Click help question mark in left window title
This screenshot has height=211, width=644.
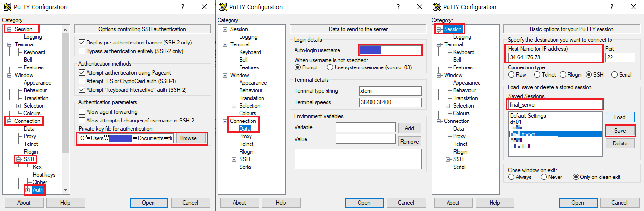183,7
